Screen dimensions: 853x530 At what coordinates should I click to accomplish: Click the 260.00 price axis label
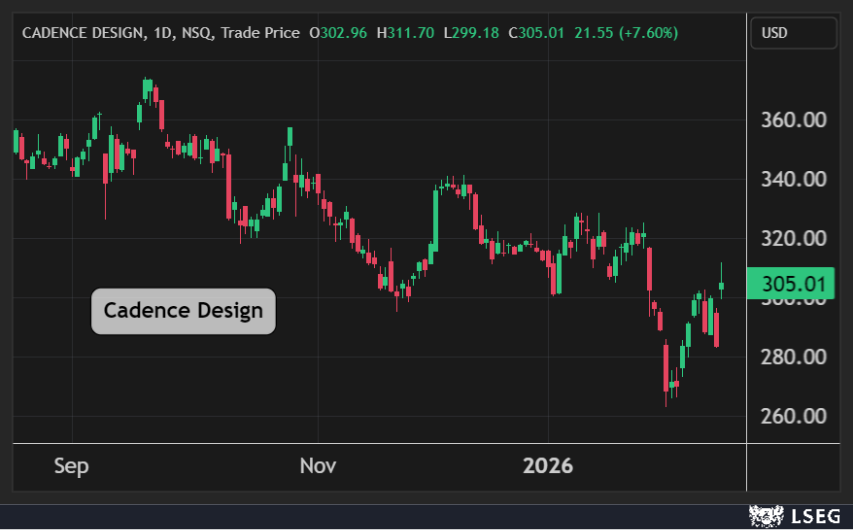794,416
